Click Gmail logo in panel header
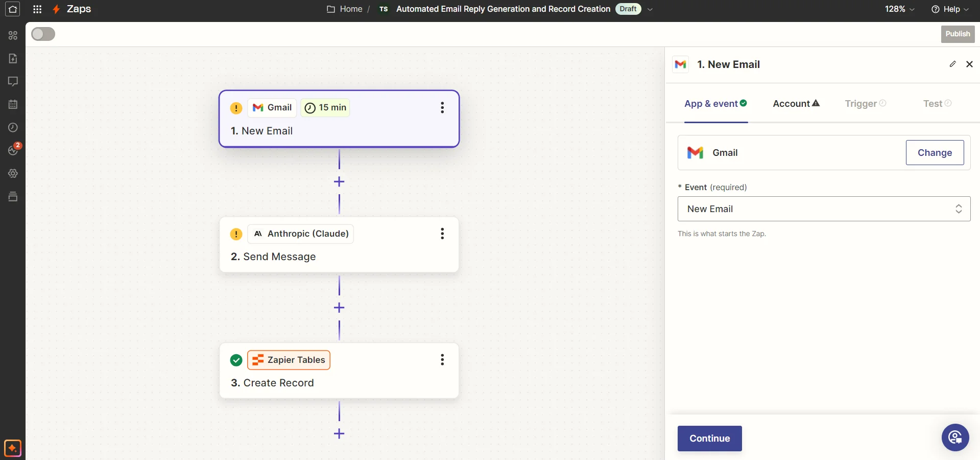This screenshot has width=980, height=460. (680, 64)
